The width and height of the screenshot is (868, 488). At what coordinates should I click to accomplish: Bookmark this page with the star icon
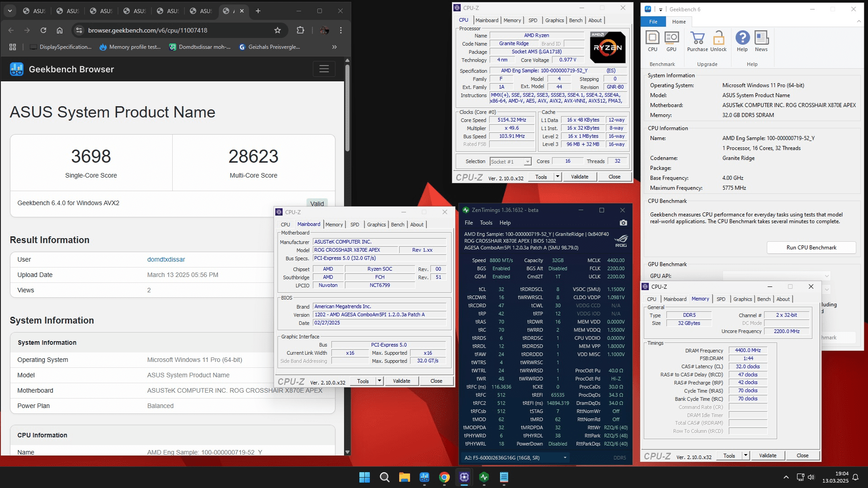(278, 30)
